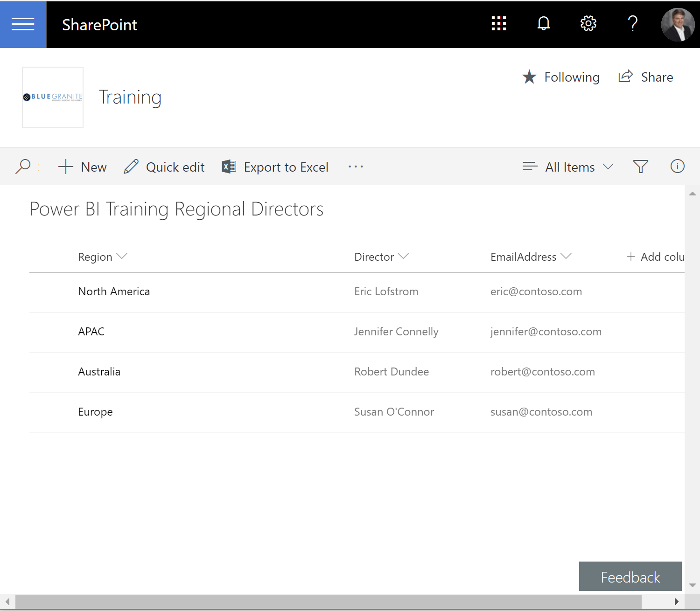Open notifications bell
Screen dimensions: 700x611
point(543,23)
